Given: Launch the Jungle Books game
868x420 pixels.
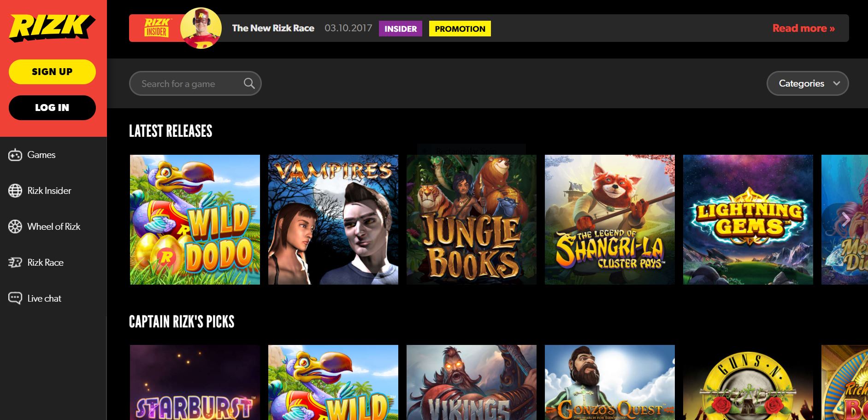Looking at the screenshot, I should [472, 220].
